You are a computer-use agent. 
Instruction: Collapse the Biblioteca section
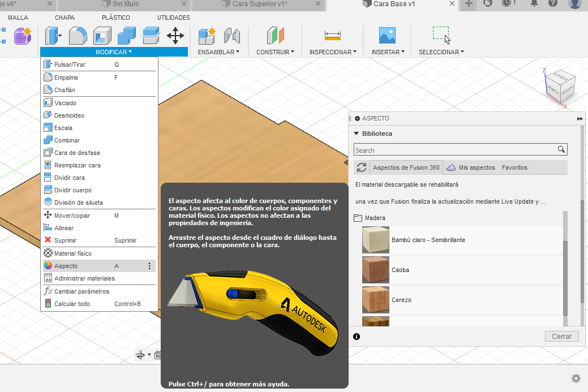[x=357, y=134]
